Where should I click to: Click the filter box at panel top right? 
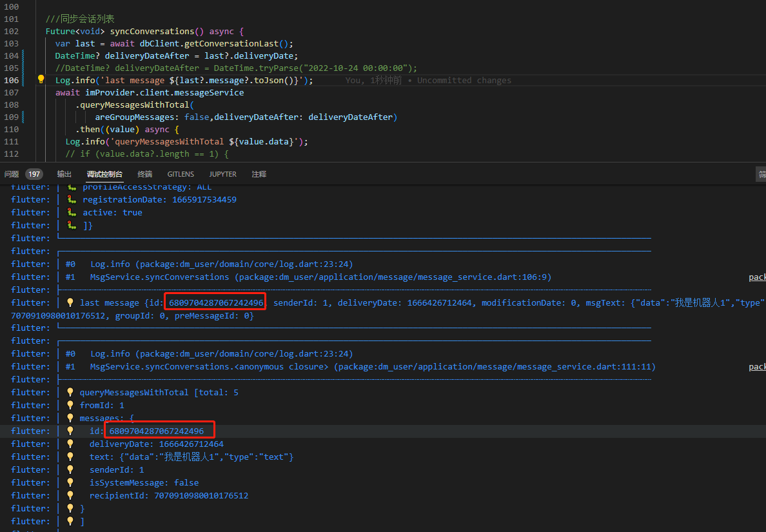click(761, 173)
